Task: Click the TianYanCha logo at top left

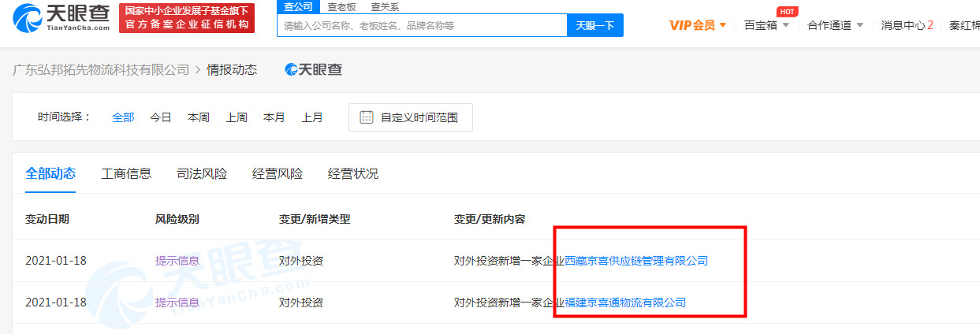Action: click(x=61, y=17)
